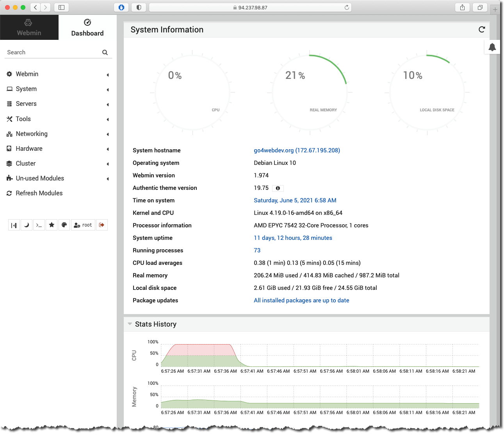This screenshot has width=504, height=443.
Task: Click the Real Memory gauge
Action: [310, 93]
